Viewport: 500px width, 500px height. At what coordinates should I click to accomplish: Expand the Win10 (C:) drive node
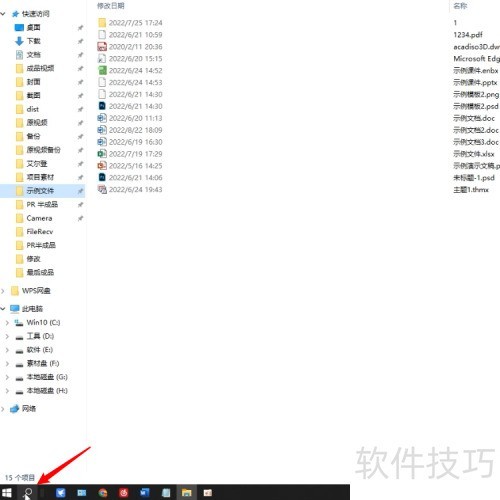click(7, 323)
